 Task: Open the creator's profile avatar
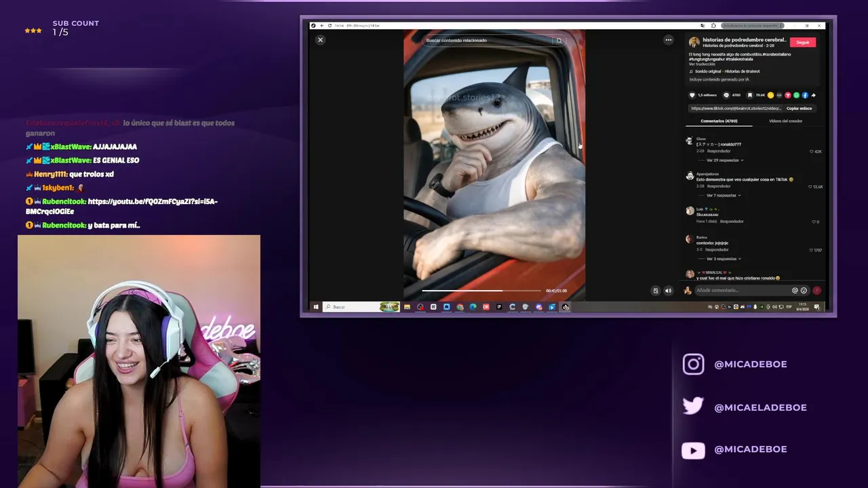694,42
